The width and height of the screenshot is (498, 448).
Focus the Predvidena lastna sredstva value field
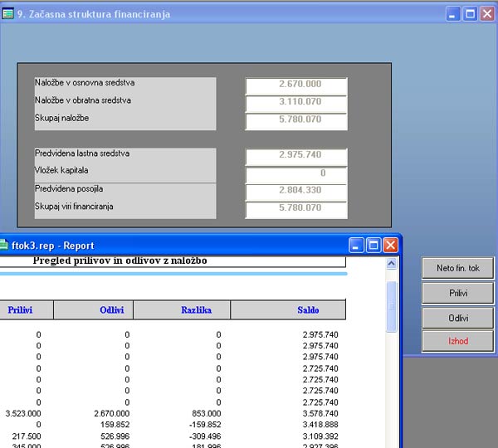coord(295,157)
